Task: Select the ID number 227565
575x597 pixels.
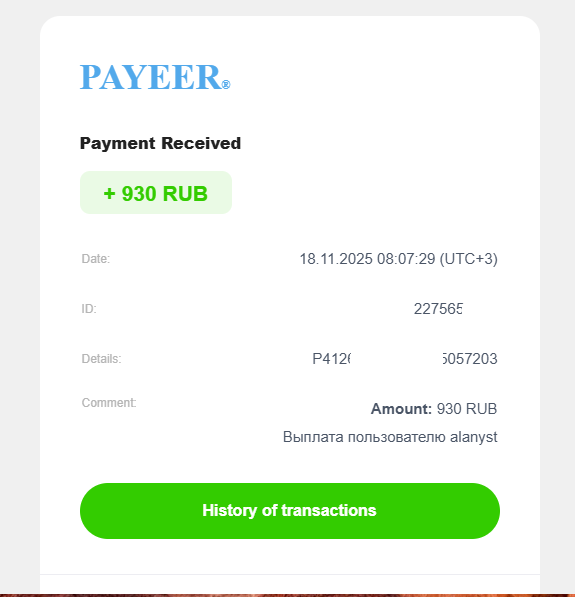Action: tap(438, 309)
